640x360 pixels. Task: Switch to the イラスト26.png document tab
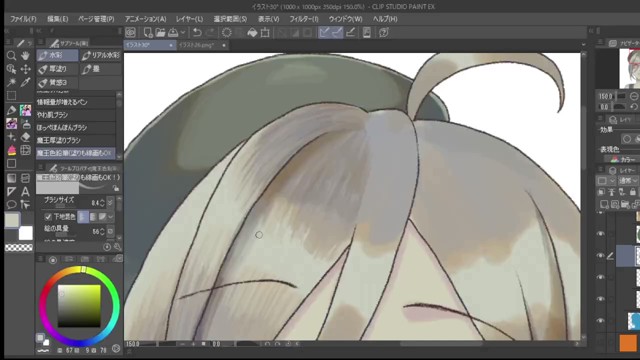coord(202,45)
